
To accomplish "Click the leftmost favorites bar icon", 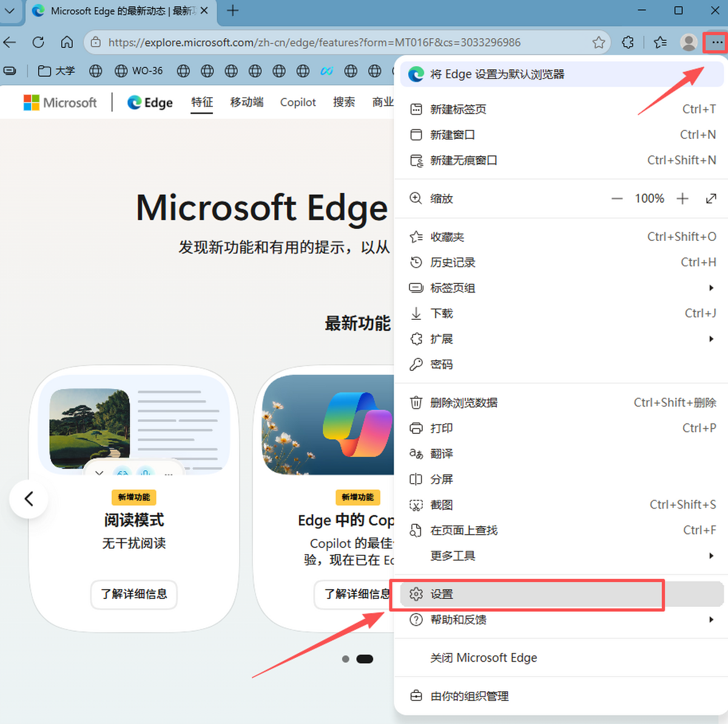I will [x=10, y=71].
